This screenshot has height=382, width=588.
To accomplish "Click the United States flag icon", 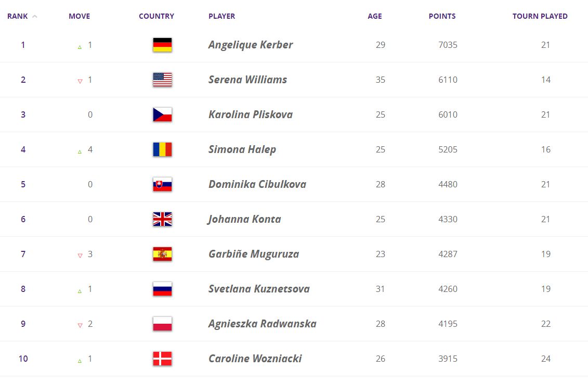I will [x=162, y=80].
